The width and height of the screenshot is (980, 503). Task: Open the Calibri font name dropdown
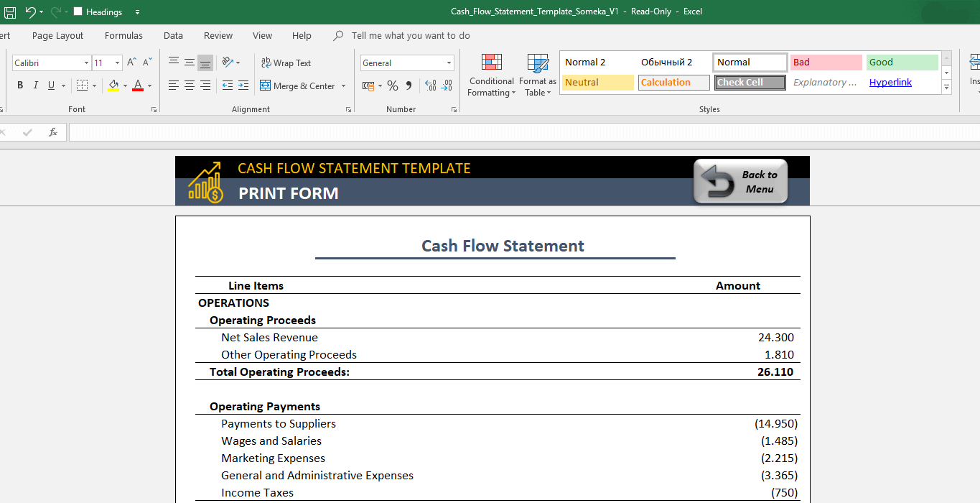(87, 63)
